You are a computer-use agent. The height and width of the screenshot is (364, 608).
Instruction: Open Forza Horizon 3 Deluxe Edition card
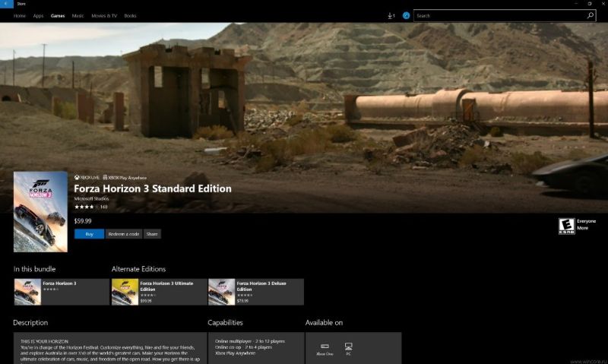click(x=256, y=292)
